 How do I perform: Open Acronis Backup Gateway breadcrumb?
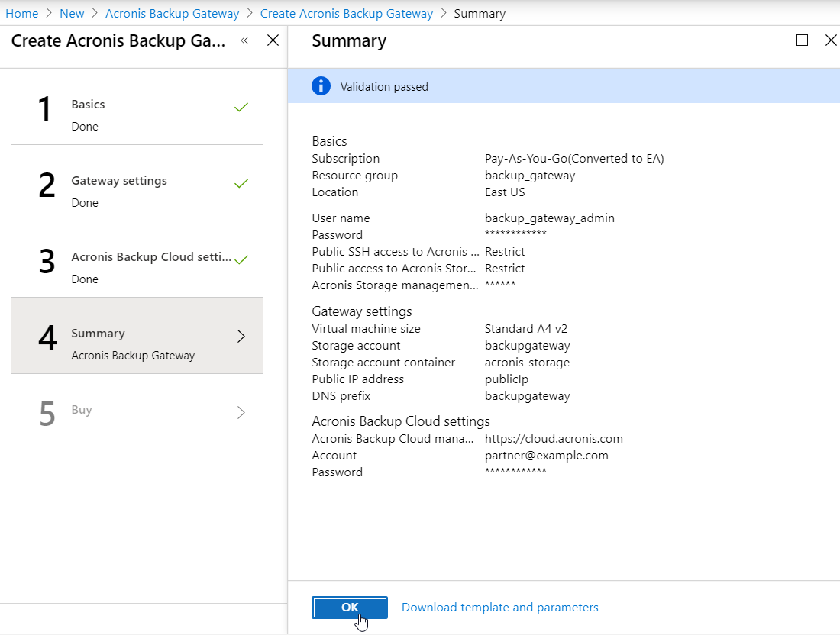tap(172, 14)
